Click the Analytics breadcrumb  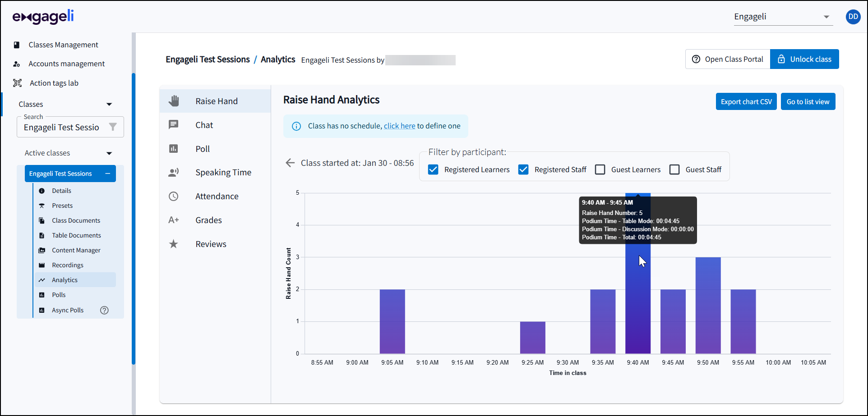click(x=278, y=59)
